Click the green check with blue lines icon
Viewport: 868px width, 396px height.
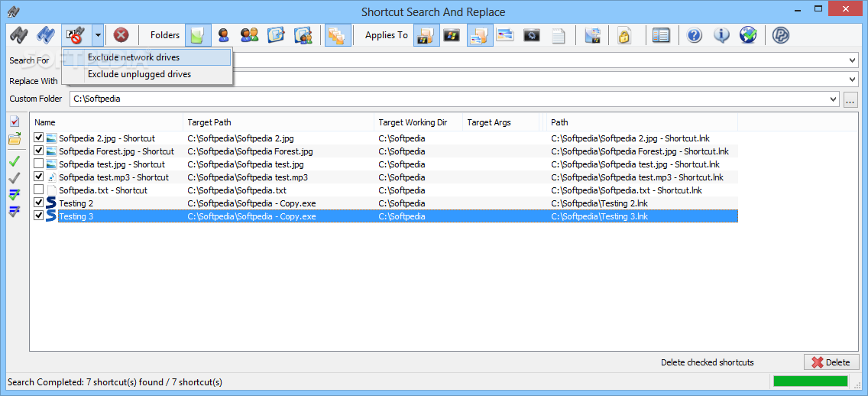(15, 194)
